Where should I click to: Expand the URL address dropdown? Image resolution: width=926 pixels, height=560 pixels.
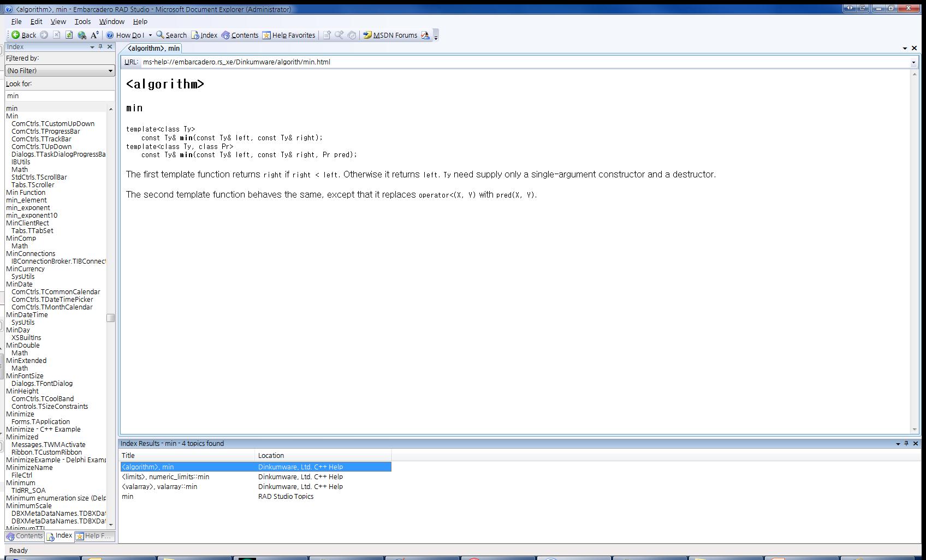click(913, 62)
